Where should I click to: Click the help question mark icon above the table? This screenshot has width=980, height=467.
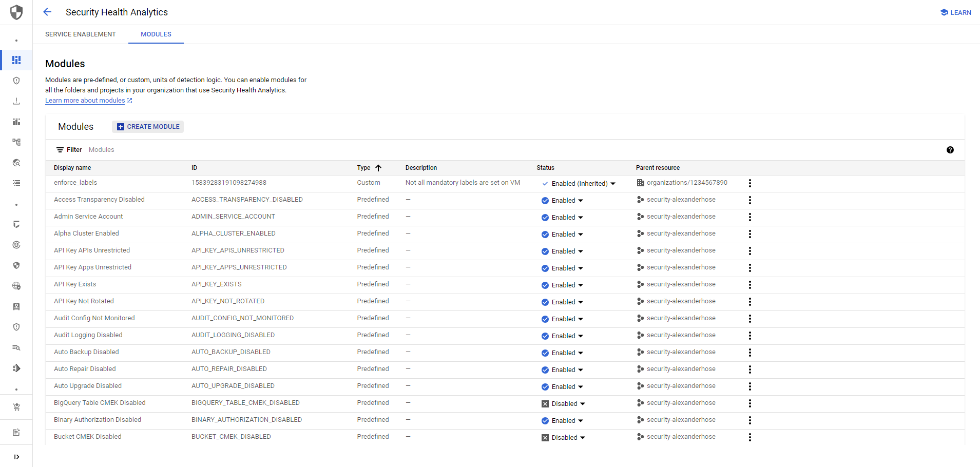pyautogui.click(x=950, y=150)
